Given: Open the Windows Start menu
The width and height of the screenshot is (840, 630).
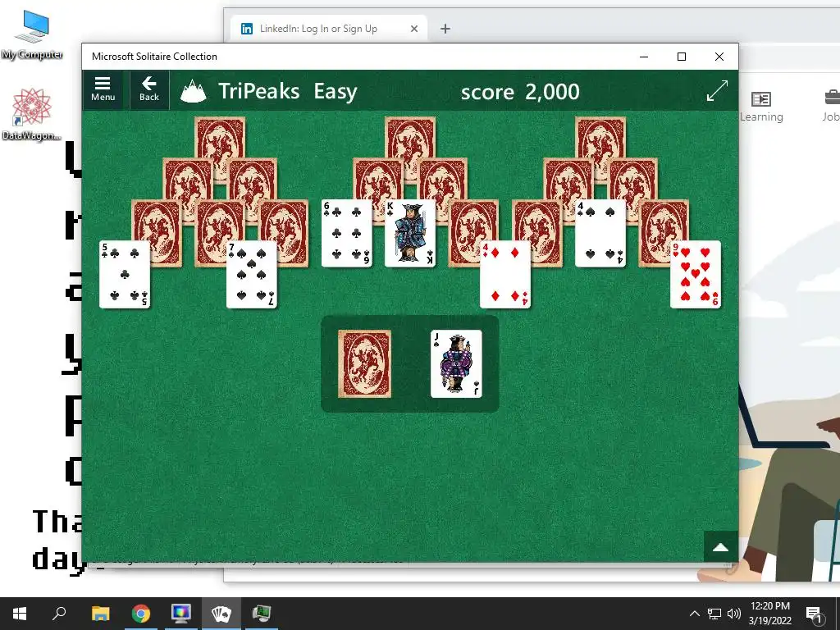Looking at the screenshot, I should [x=20, y=614].
